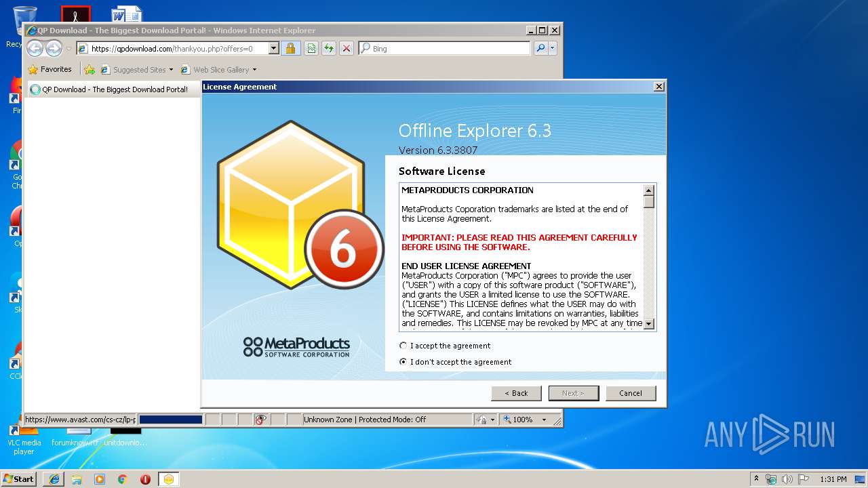Open search provider dropdown
The image size is (868, 488).
[x=553, y=49]
